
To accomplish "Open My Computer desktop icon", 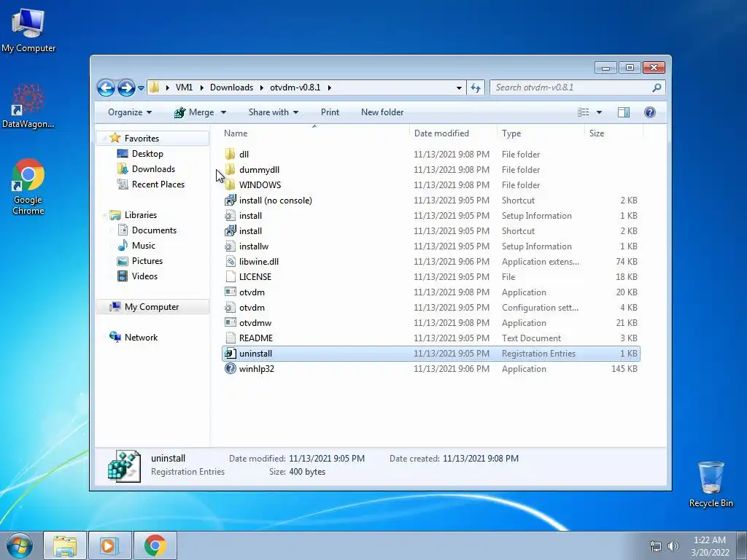I will tap(28, 30).
